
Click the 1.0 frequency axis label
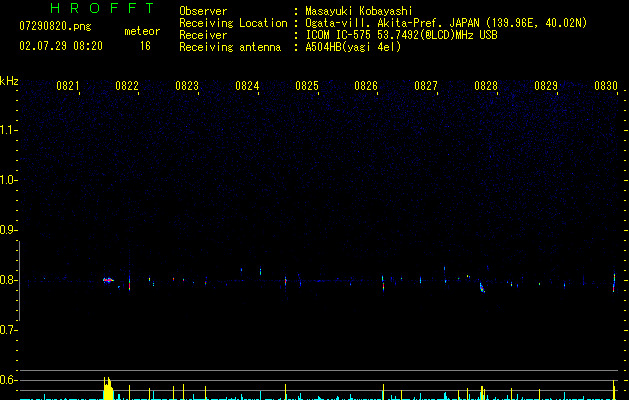(8, 180)
